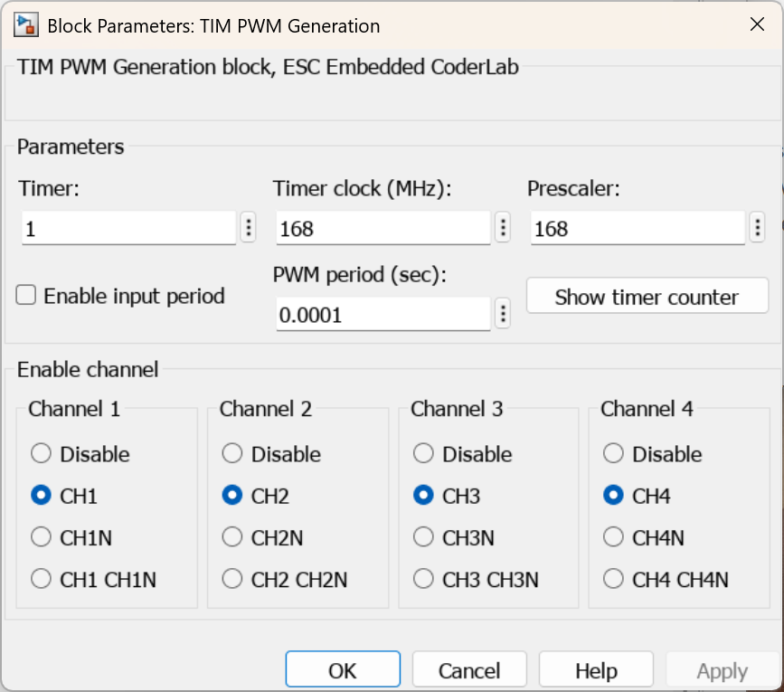
Task: Click the Timer clock (MHz) input field
Action: click(383, 228)
